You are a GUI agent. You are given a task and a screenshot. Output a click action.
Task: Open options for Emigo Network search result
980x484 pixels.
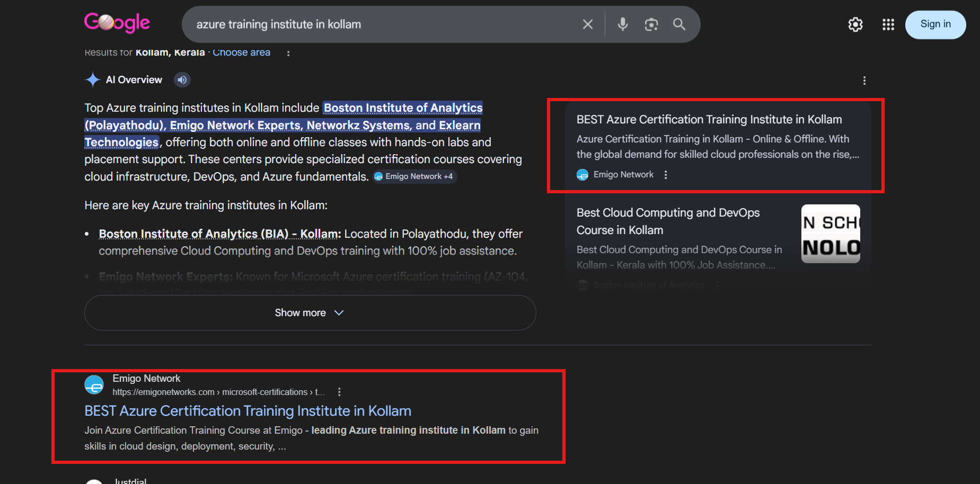(339, 392)
